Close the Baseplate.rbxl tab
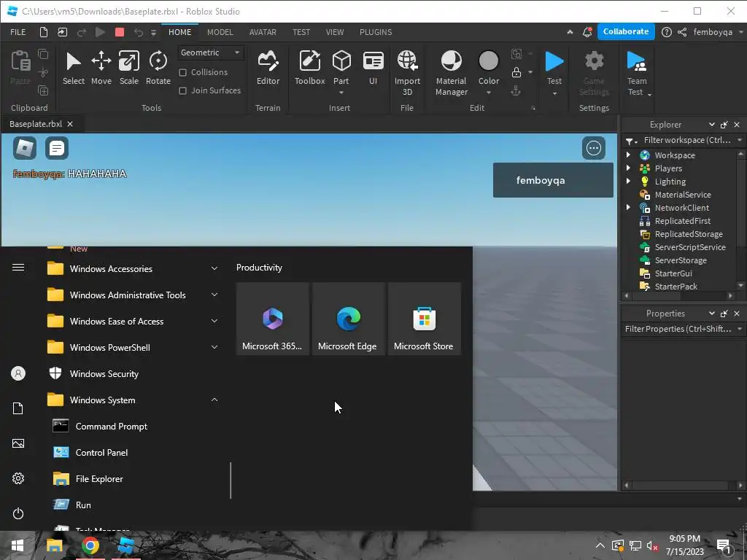The image size is (747, 560). point(70,124)
